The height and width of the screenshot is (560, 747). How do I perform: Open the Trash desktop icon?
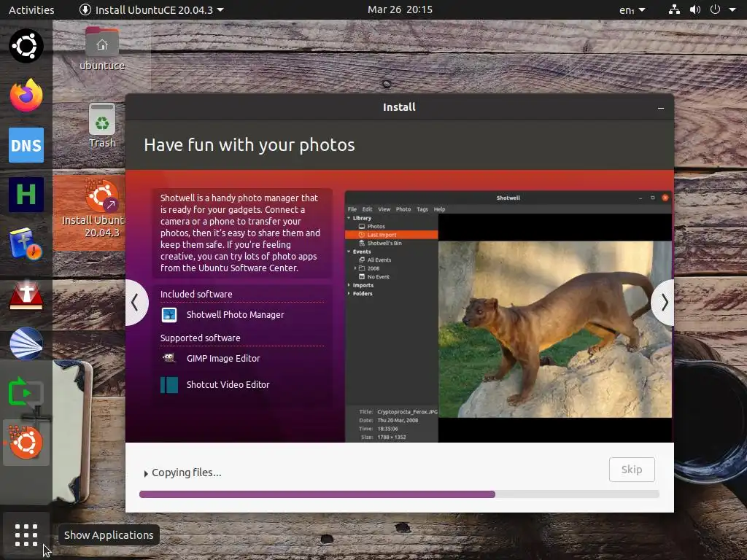pyautogui.click(x=102, y=126)
